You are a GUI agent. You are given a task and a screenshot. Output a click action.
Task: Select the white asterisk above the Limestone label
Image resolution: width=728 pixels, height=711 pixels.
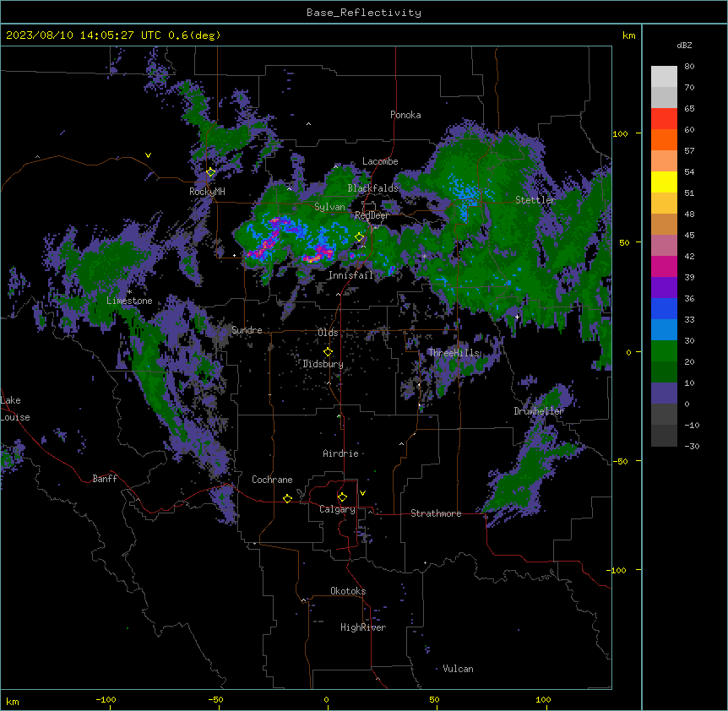pyautogui.click(x=129, y=292)
